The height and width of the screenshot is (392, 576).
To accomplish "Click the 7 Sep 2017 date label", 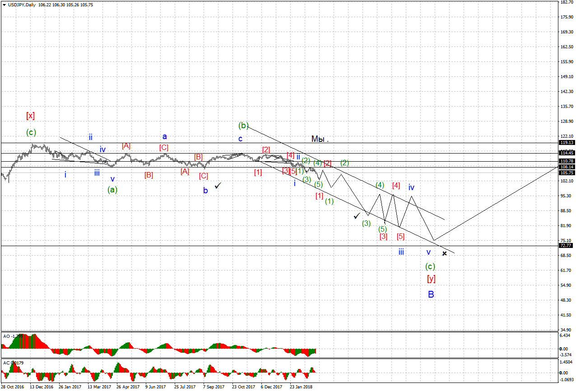I will click(214, 387).
